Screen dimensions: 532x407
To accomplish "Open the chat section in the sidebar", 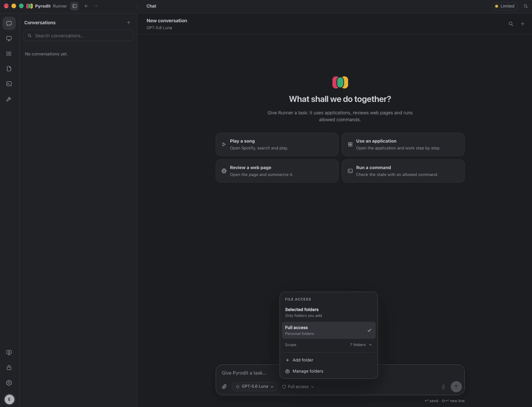I will 9,23.
